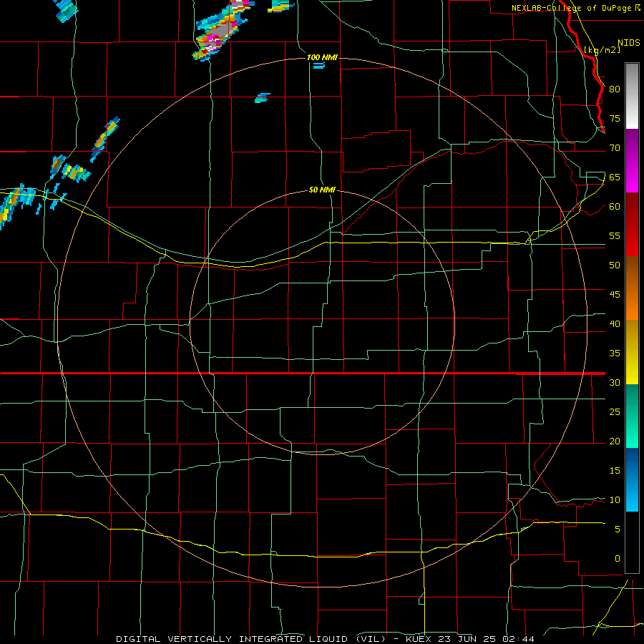Click the legend value 65

point(615,177)
